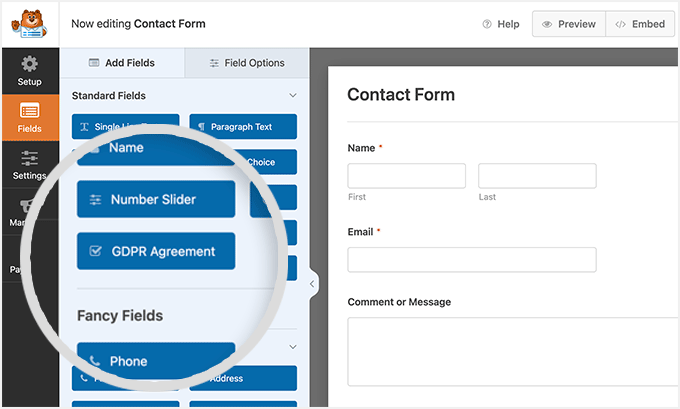
Task: Add a Number Slider field
Action: point(156,199)
